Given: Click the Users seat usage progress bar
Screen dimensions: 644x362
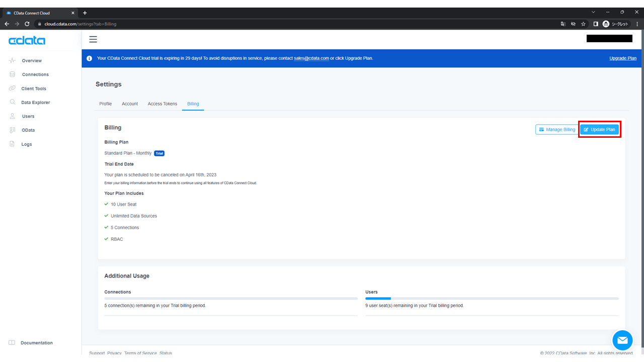Looking at the screenshot, I should (492, 299).
